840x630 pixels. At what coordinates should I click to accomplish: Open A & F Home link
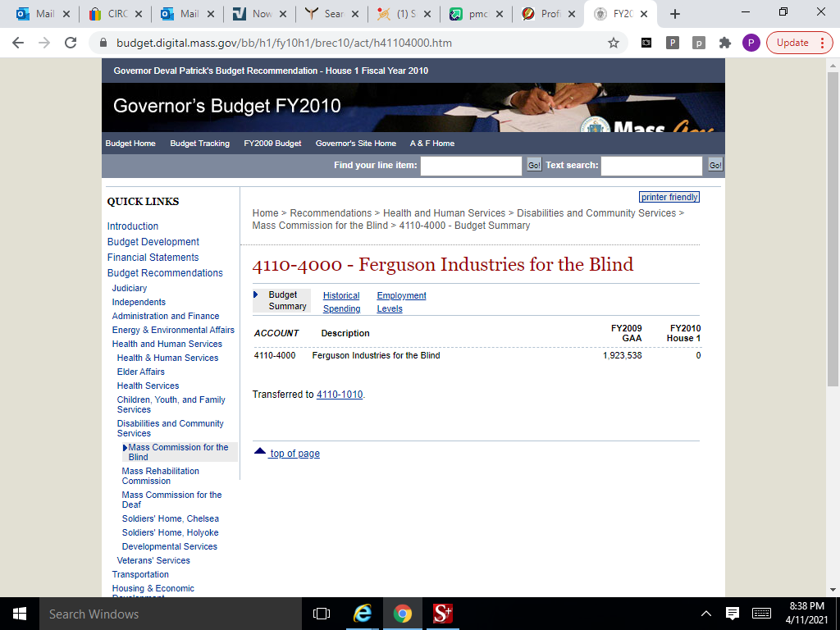pos(432,143)
